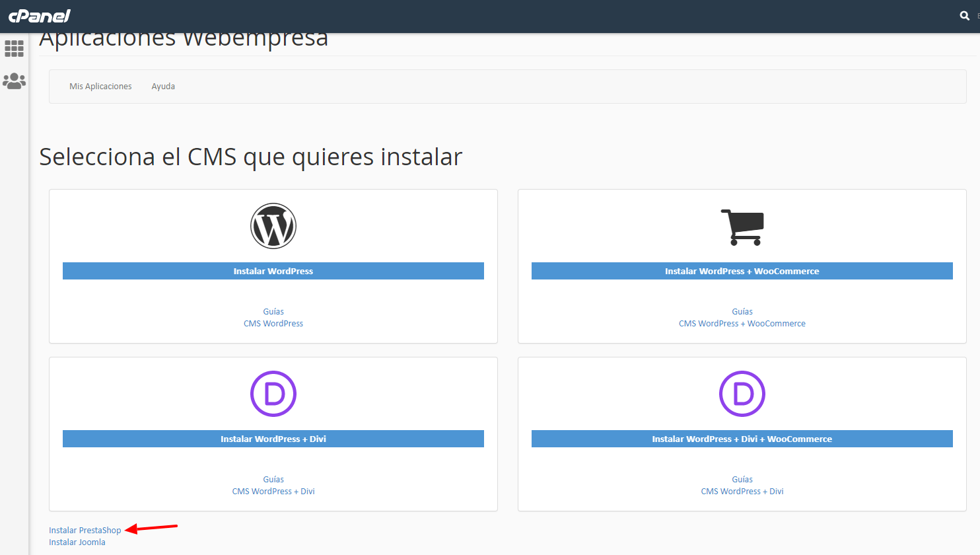Open the search magnifier icon
980x555 pixels.
pyautogui.click(x=964, y=16)
